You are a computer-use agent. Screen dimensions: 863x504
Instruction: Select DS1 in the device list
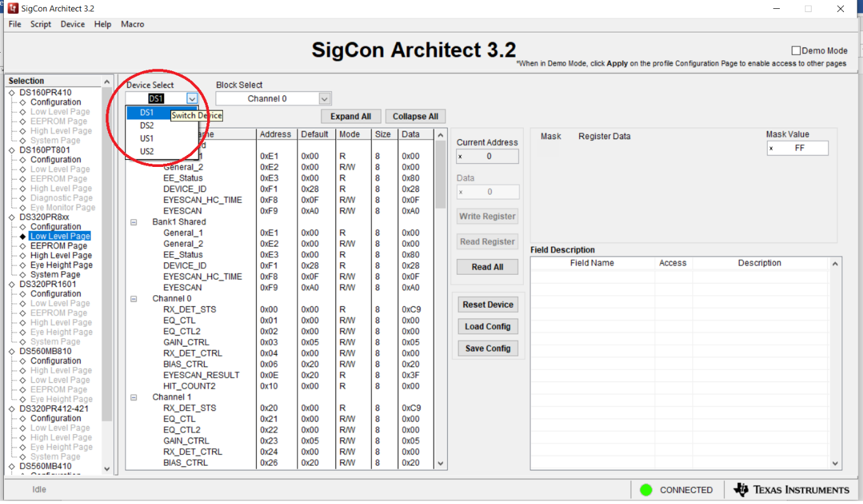click(147, 112)
